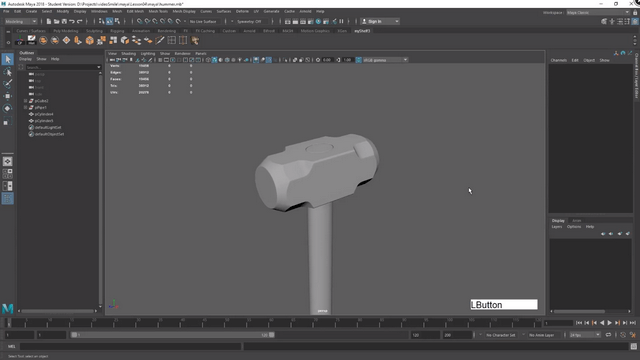This screenshot has height=360, width=640.
Task: Click the New Scene icon
Action: pyautogui.click(x=49, y=21)
